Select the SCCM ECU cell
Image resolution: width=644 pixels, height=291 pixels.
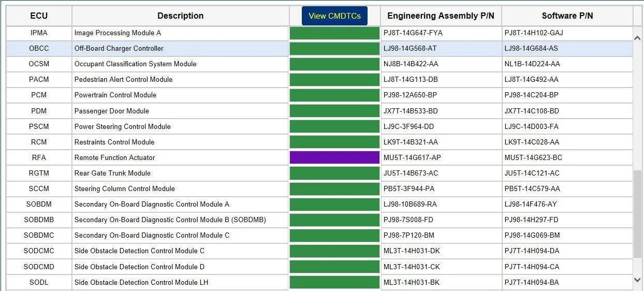(39, 188)
